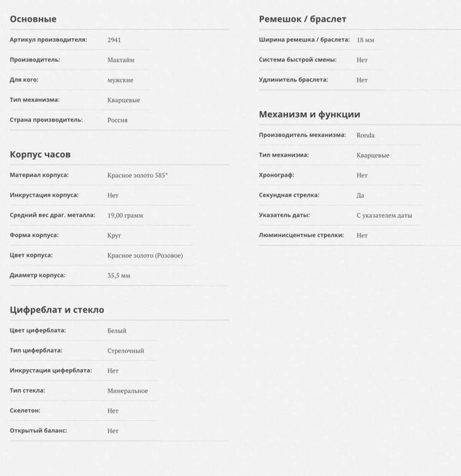Click date indicator value "С указателем даты"
This screenshot has height=476, width=461.
pos(384,215)
